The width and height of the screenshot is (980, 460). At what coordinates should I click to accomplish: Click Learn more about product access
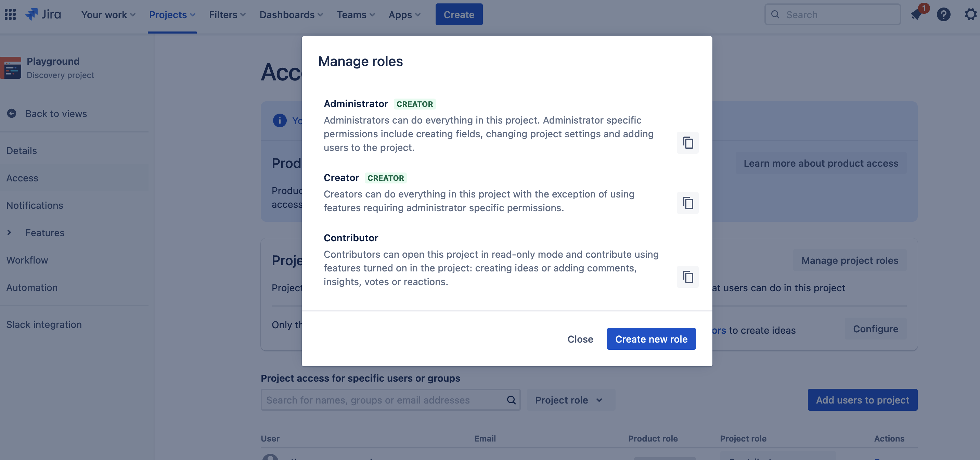(x=820, y=163)
